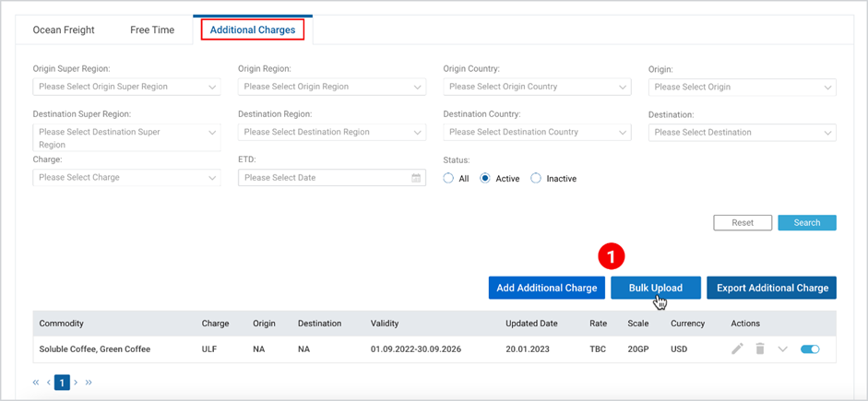Image resolution: width=868 pixels, height=401 pixels.
Task: Edit the Soluble Coffee charge with pencil icon
Action: (737, 349)
